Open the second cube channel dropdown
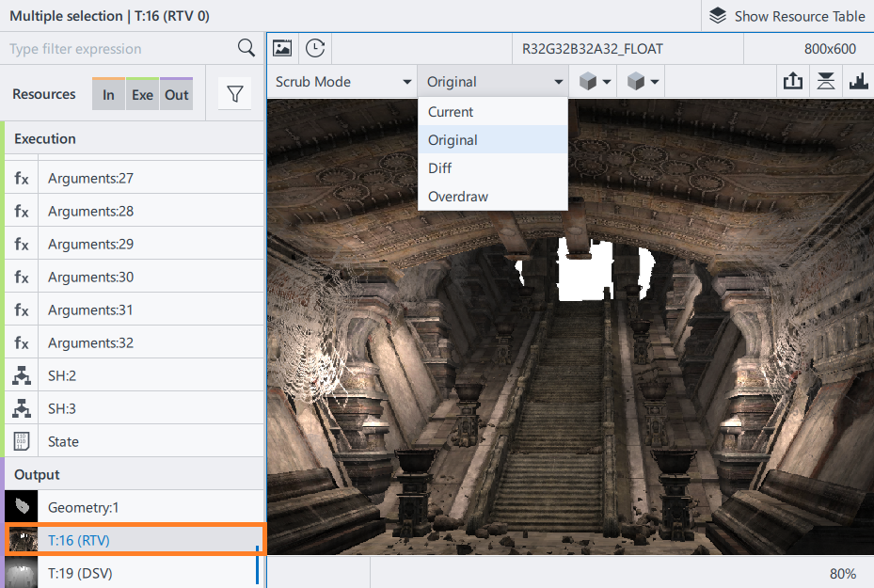The image size is (874, 588). tap(643, 81)
